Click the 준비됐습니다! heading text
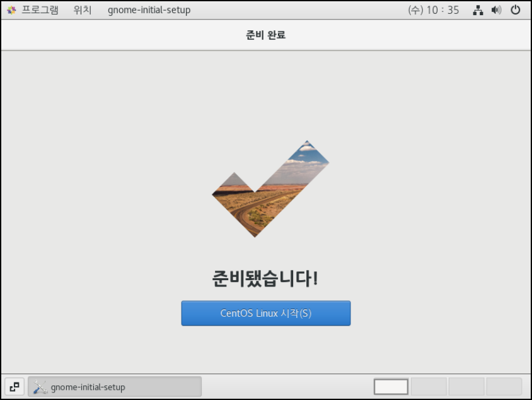The image size is (532, 400). pos(265,278)
